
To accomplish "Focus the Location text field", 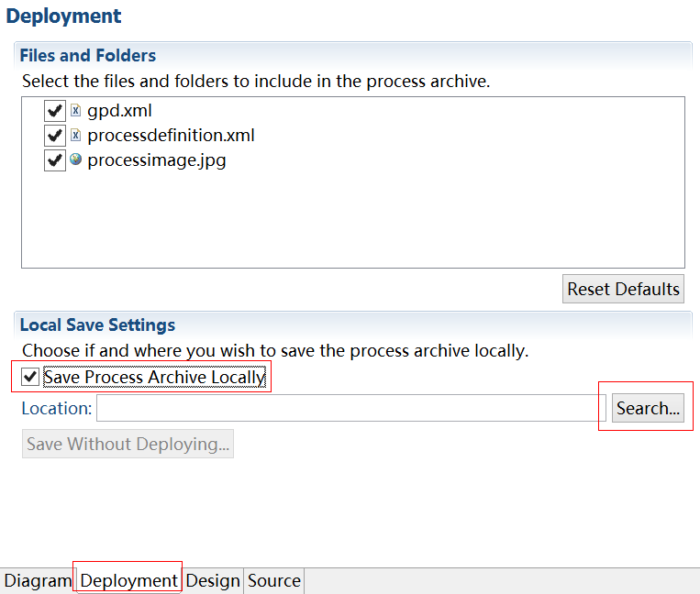I will pos(350,408).
